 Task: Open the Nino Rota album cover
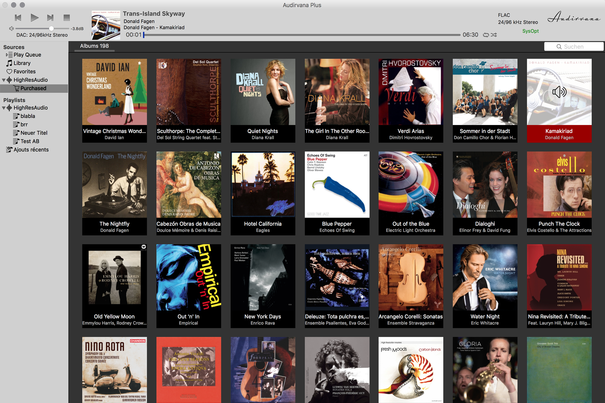114,370
